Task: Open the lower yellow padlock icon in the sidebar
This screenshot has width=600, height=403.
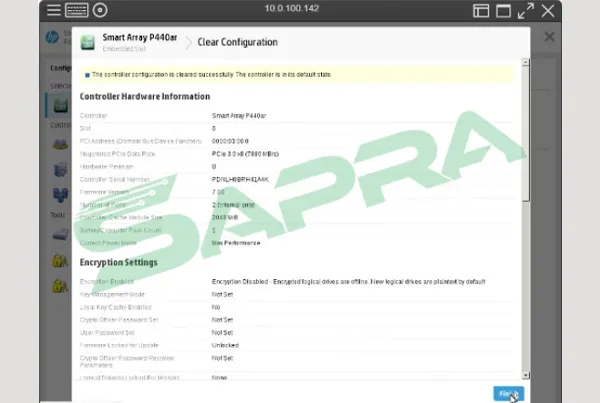Action: (x=60, y=286)
